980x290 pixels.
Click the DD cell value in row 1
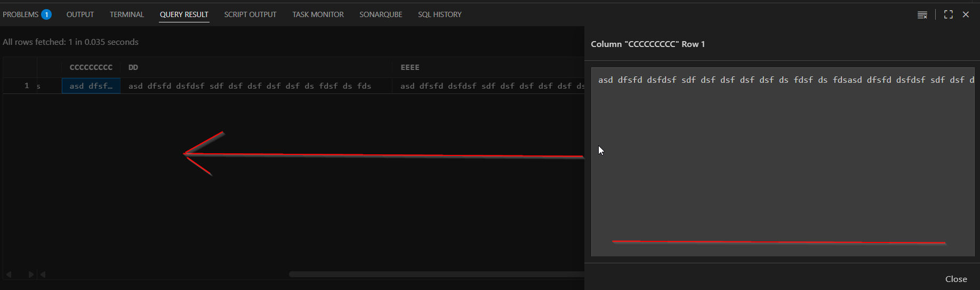click(x=250, y=86)
